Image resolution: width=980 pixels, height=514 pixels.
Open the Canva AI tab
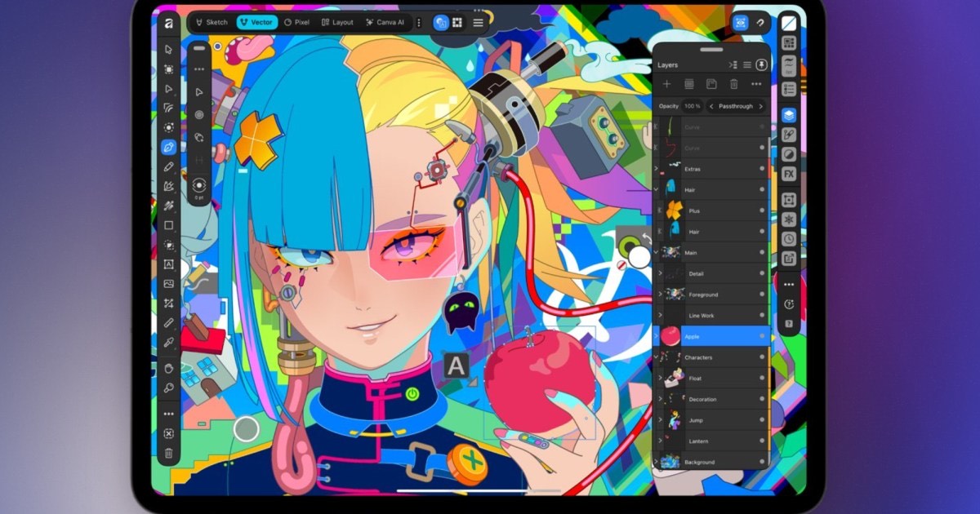point(385,23)
